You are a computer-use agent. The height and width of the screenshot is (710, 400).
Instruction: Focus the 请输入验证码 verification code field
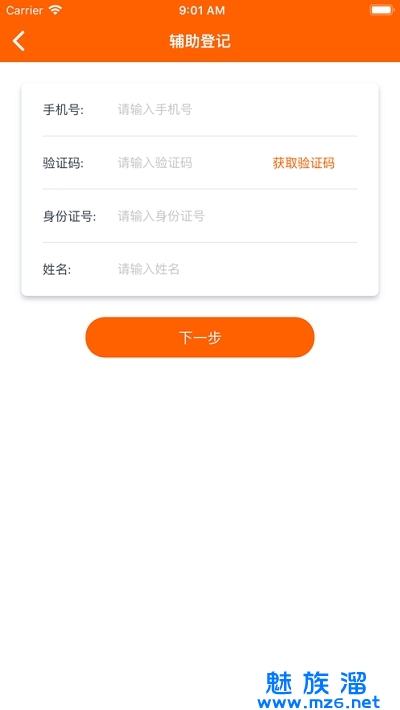[190, 163]
